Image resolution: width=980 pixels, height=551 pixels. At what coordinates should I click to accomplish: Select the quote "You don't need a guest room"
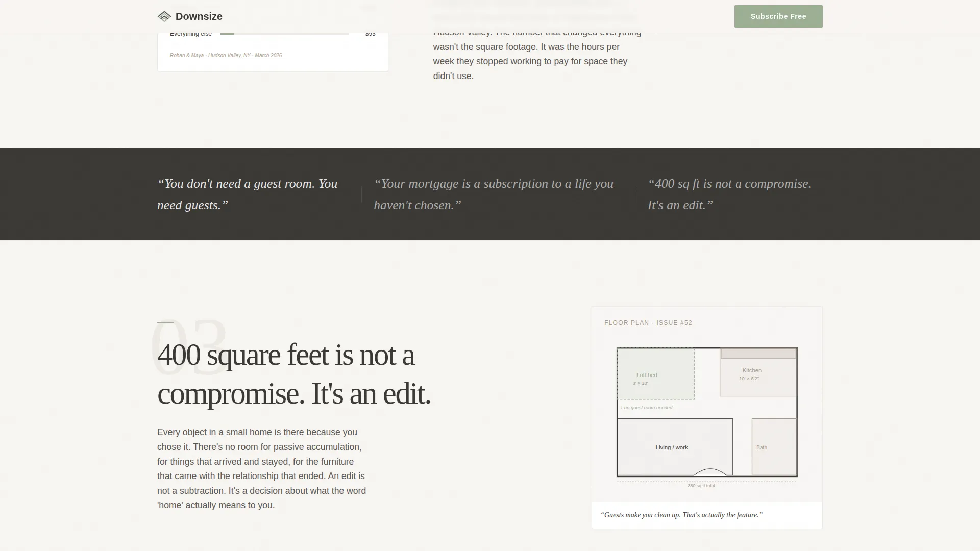click(x=248, y=194)
